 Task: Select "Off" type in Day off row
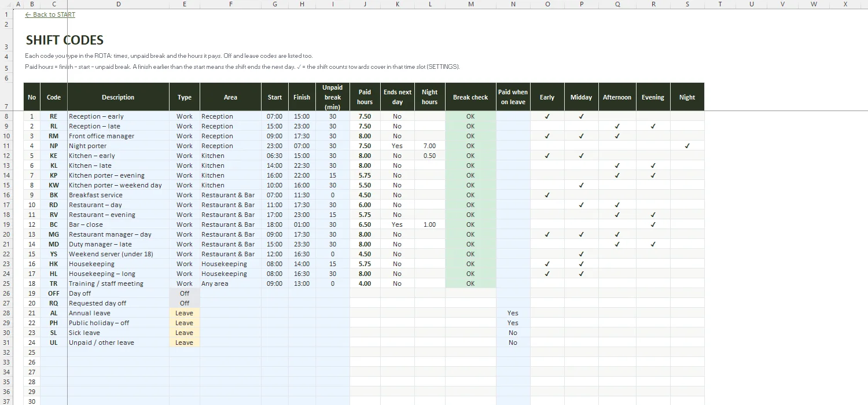pyautogui.click(x=185, y=293)
